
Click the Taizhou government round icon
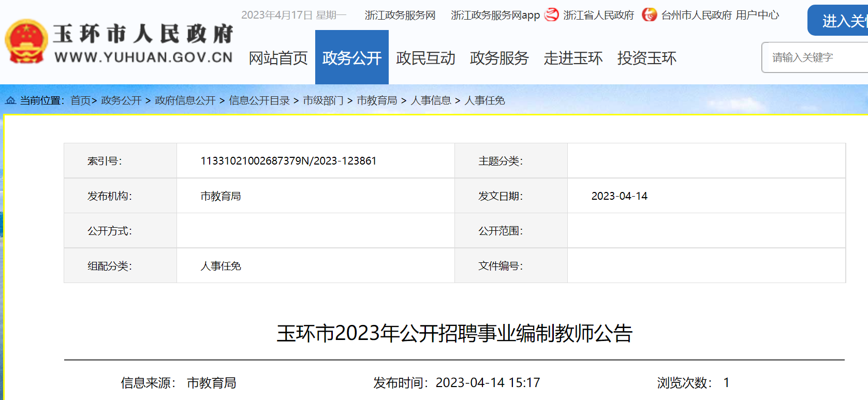pos(649,15)
